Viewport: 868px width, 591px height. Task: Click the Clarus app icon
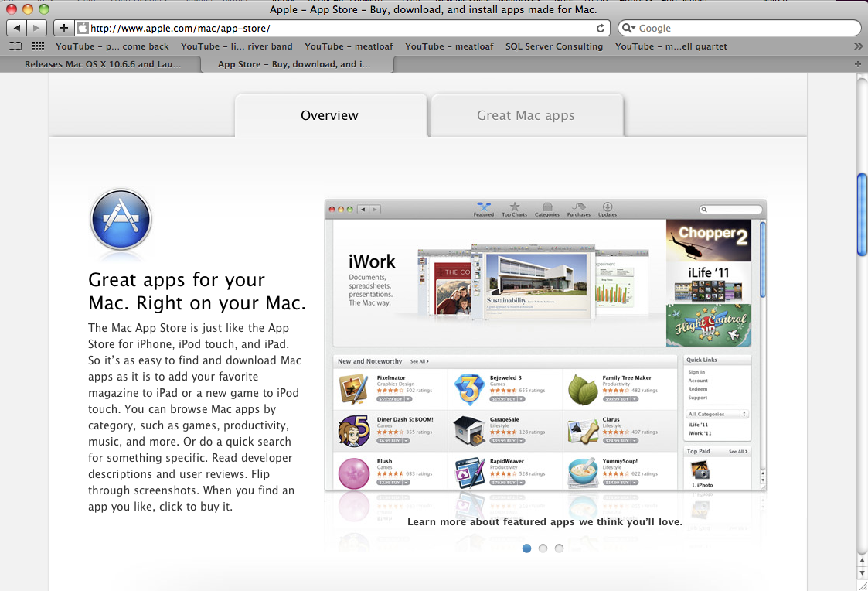tap(583, 432)
